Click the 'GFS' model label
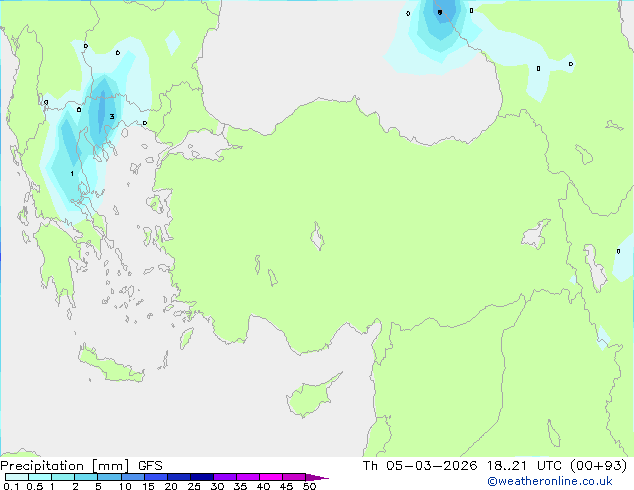 click(150, 466)
